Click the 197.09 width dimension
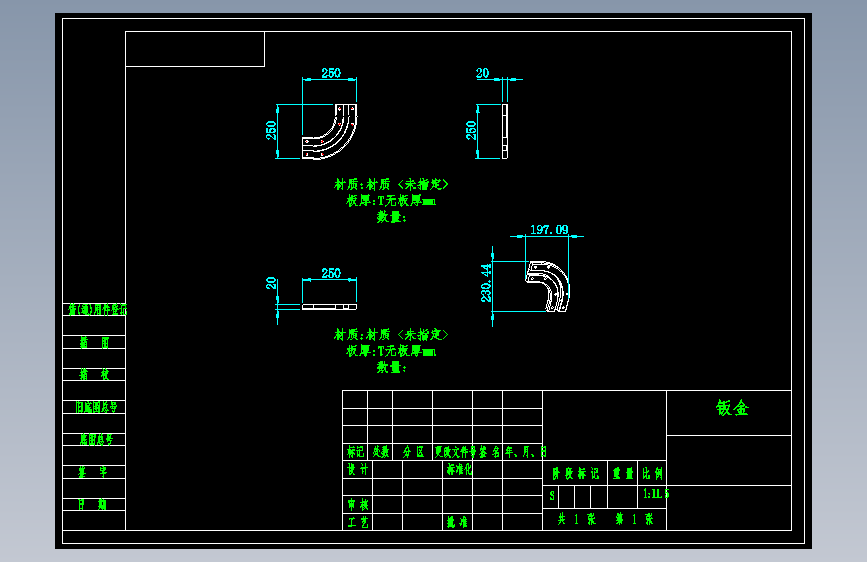 [x=549, y=230]
